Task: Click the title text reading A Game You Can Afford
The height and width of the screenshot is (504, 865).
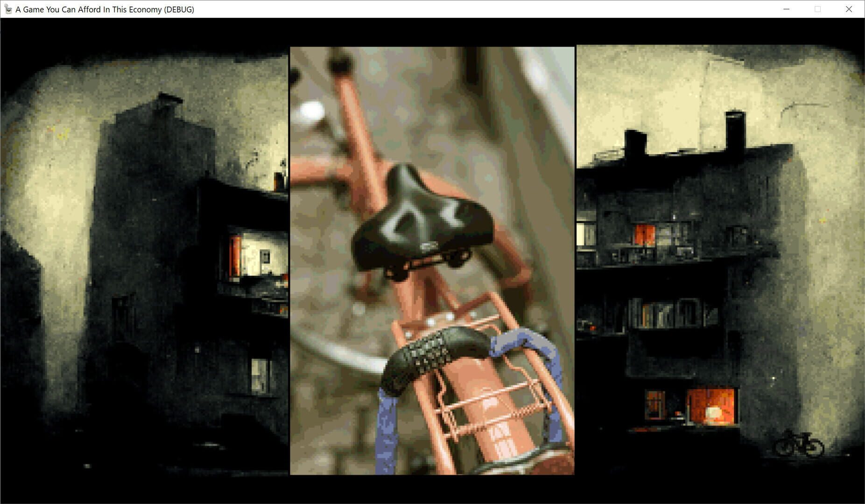Action: 70,9
